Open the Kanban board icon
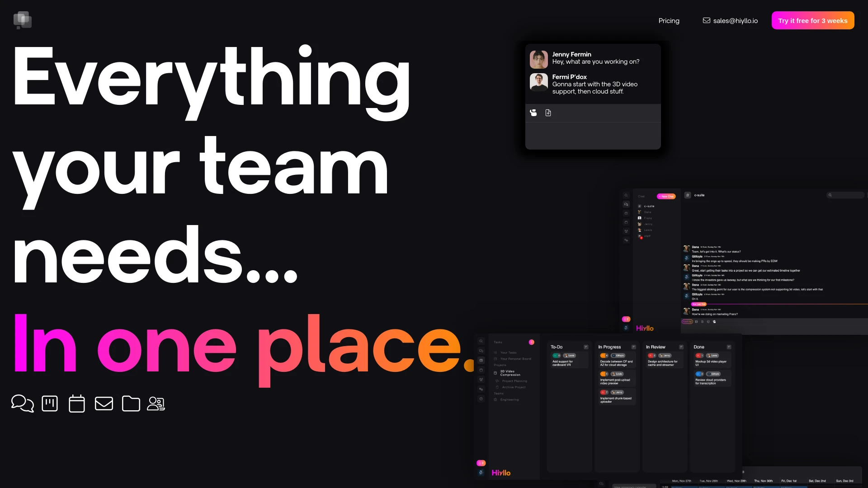Viewport: 868px width, 488px height. pos(49,404)
